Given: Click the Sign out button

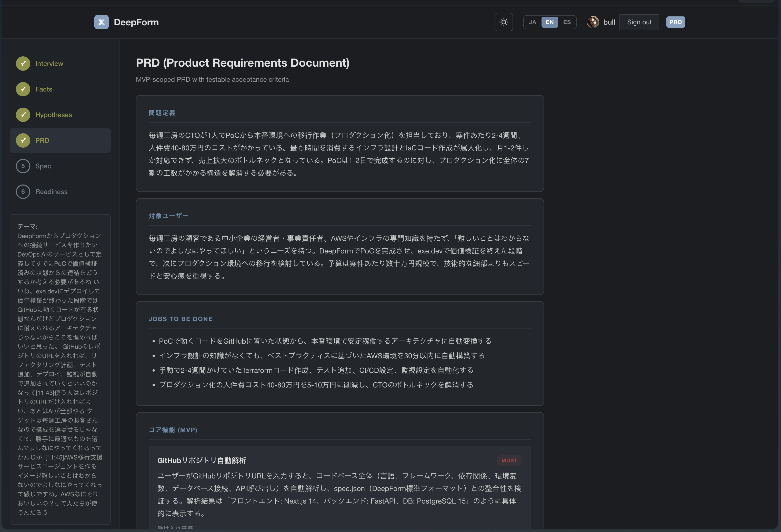Looking at the screenshot, I should pyautogui.click(x=639, y=22).
